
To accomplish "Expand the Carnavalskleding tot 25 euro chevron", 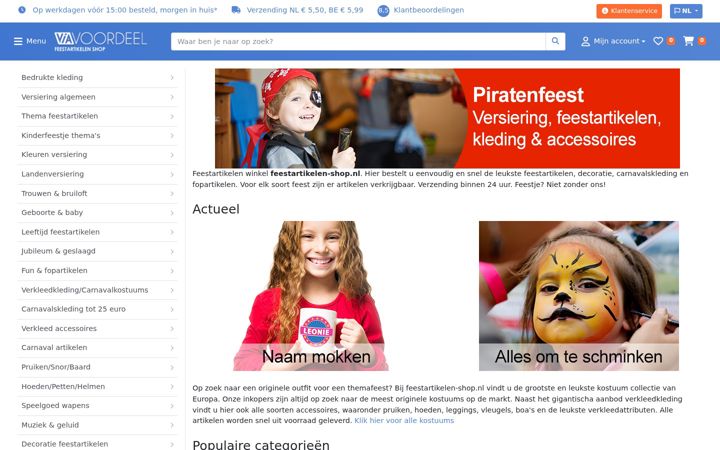I will pos(172,309).
